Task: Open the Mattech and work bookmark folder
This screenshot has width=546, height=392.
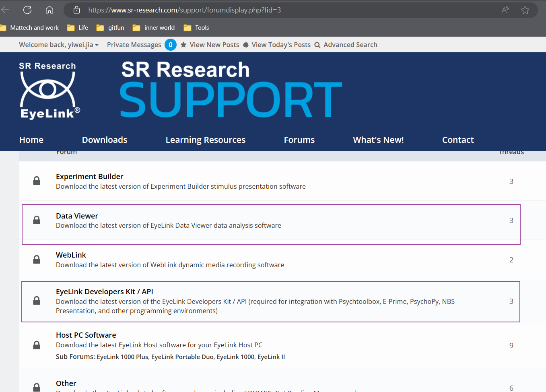Action: click(30, 27)
